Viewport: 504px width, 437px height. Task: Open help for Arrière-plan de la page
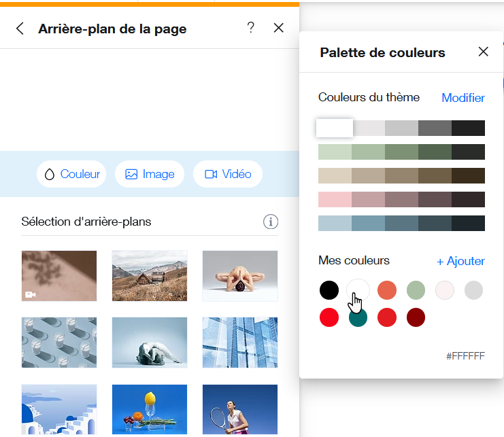[251, 28]
